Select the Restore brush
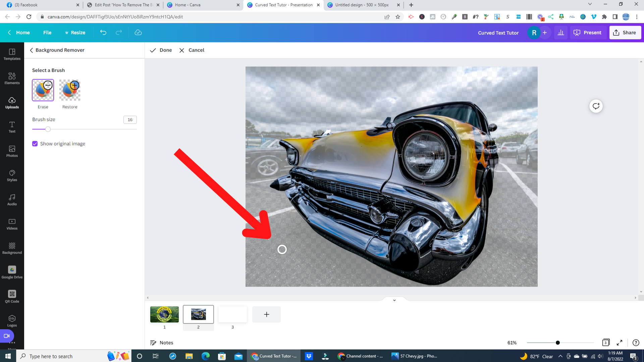 (69, 89)
